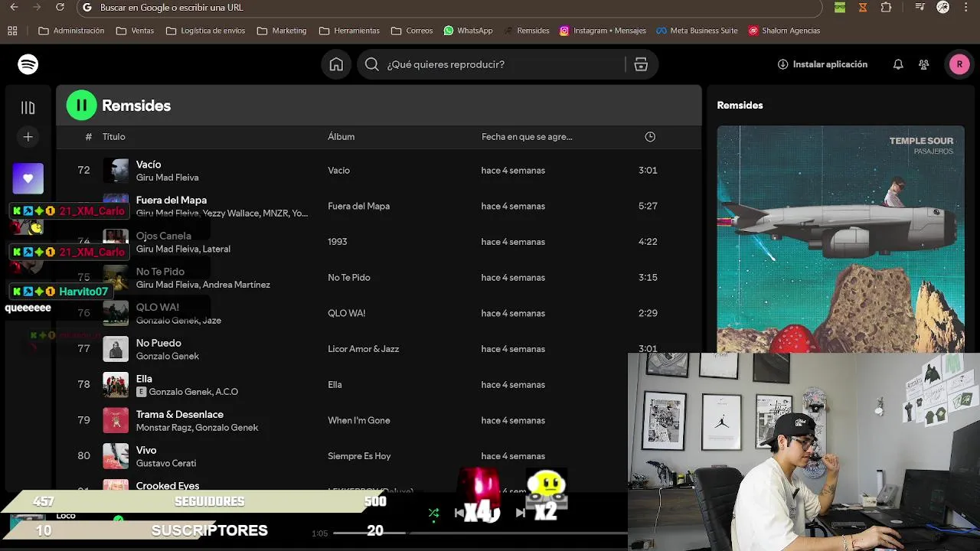Go forward a page in Chrome
The image size is (980, 551).
[x=37, y=7]
